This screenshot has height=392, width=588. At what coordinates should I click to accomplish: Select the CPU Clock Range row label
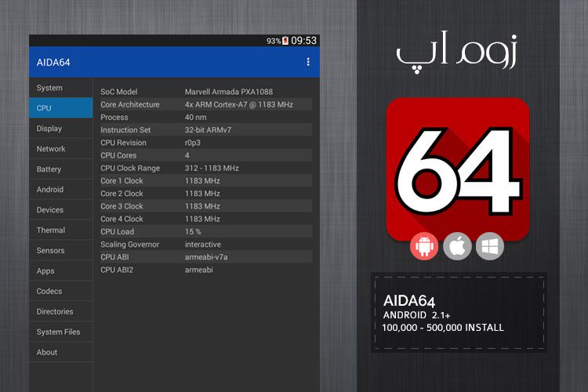click(x=130, y=168)
